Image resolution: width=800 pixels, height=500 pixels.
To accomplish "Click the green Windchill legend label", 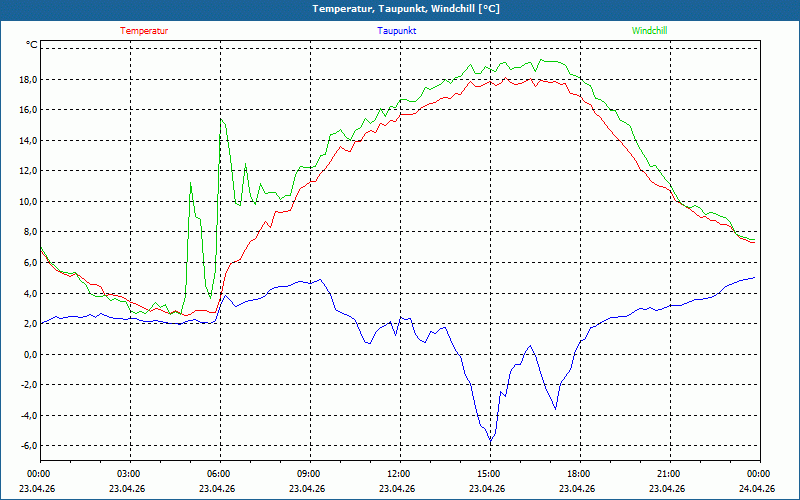I will click(x=649, y=31).
